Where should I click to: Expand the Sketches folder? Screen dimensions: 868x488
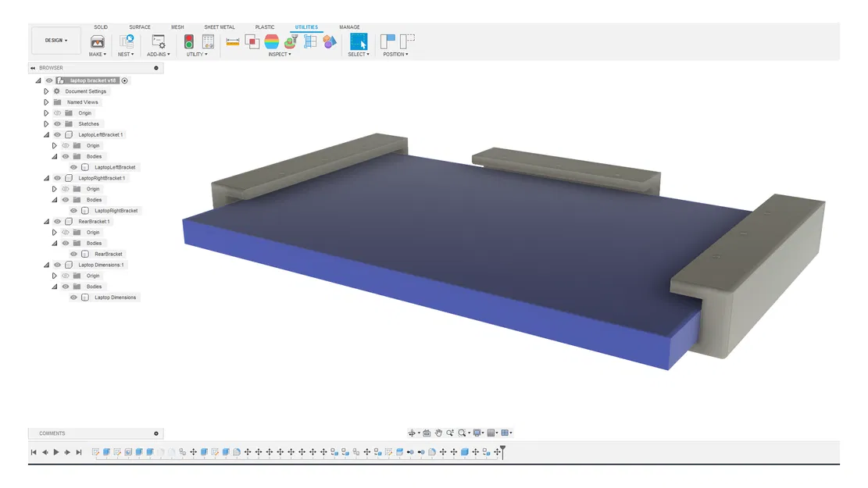47,124
